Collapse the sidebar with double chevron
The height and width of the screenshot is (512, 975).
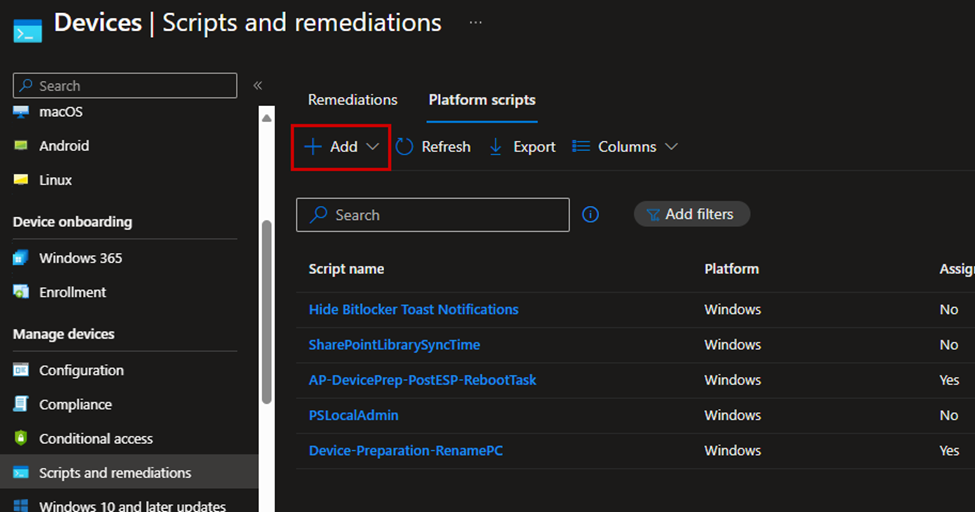coord(257,86)
